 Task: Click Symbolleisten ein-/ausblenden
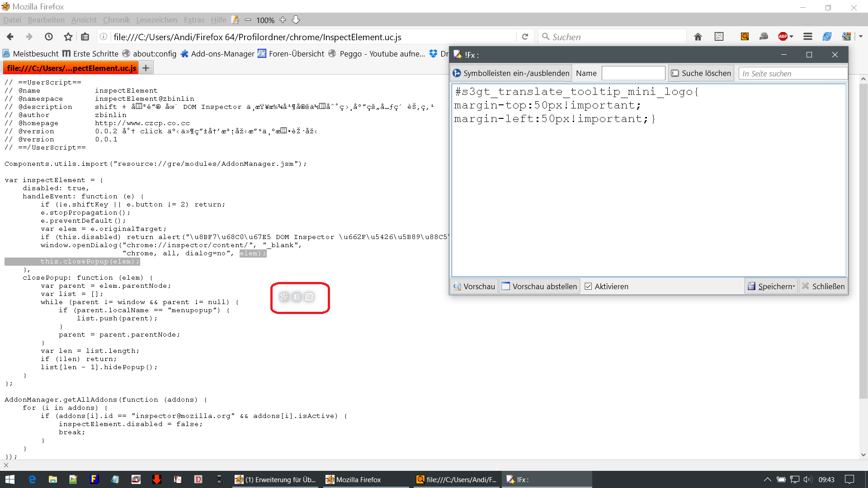click(x=511, y=73)
